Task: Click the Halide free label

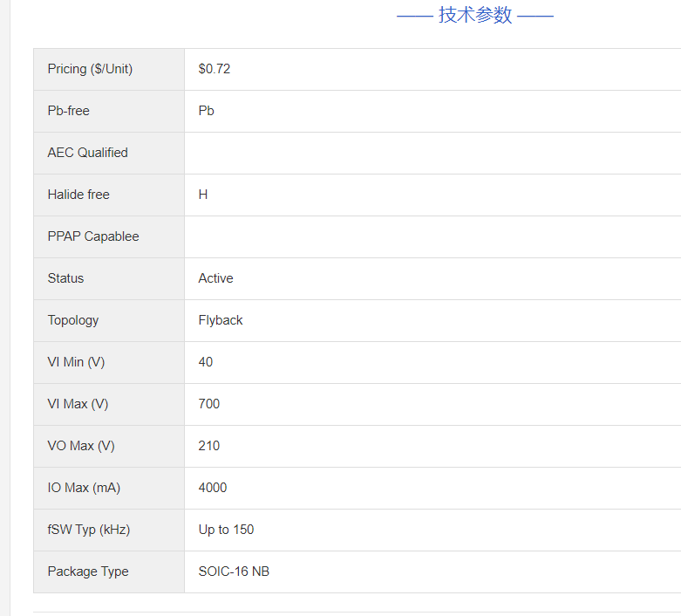Action: pos(78,195)
